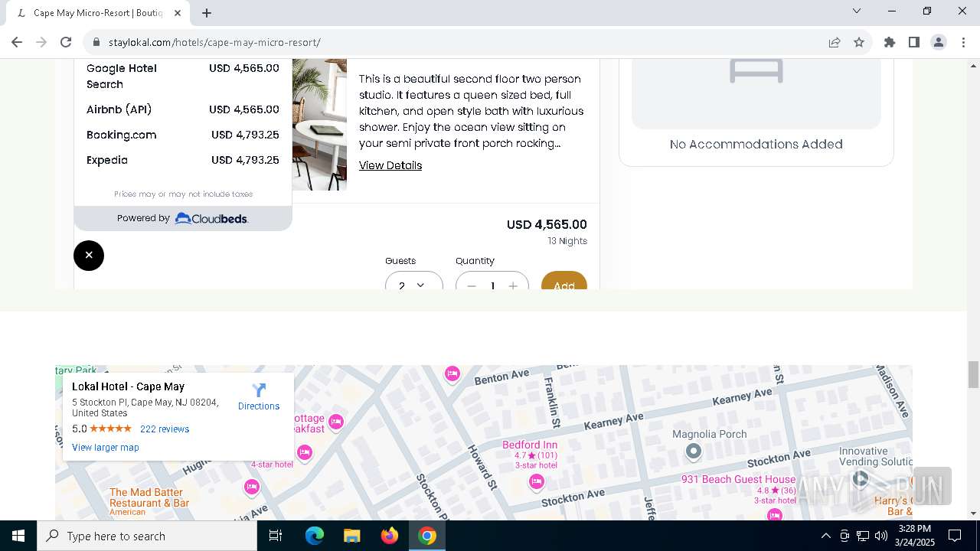Open Chrome extensions puzzle icon
980x551 pixels.
click(890, 42)
